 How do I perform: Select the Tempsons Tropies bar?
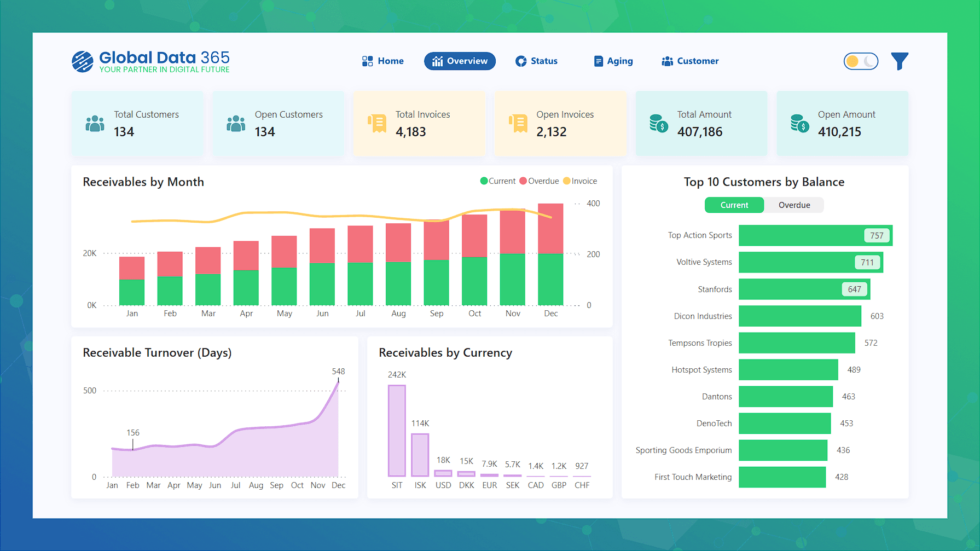click(797, 343)
